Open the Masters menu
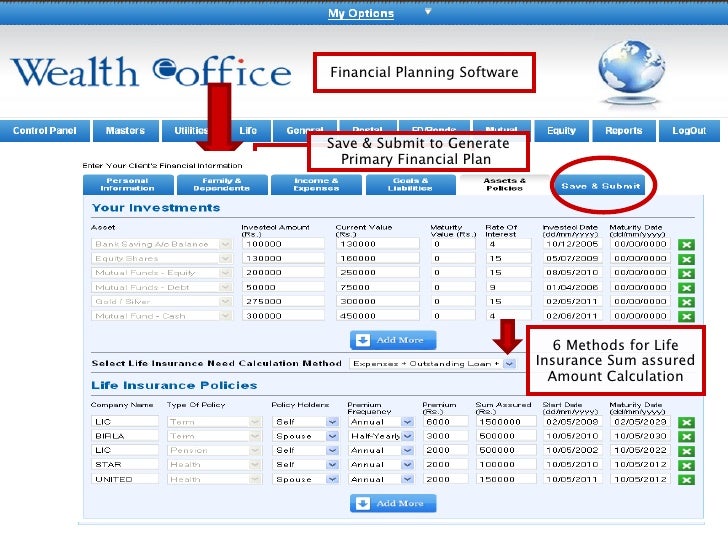The width and height of the screenshot is (728, 546). 125,131
